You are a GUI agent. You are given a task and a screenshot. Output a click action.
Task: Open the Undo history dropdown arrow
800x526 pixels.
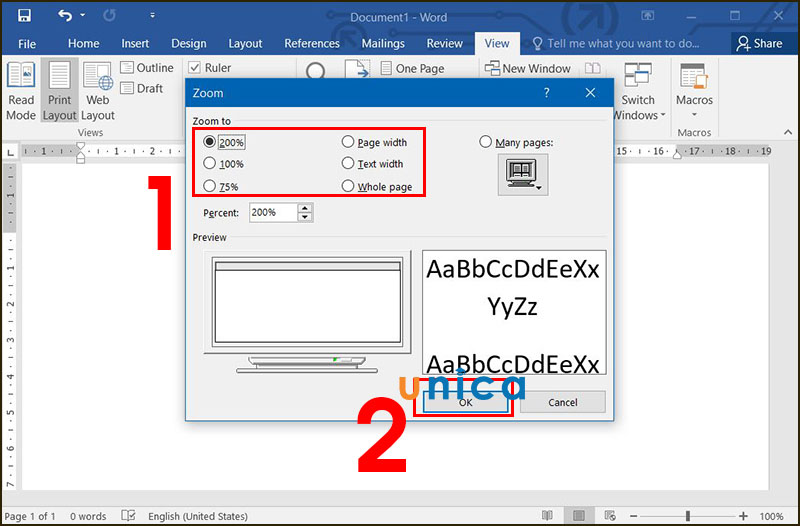[83, 16]
